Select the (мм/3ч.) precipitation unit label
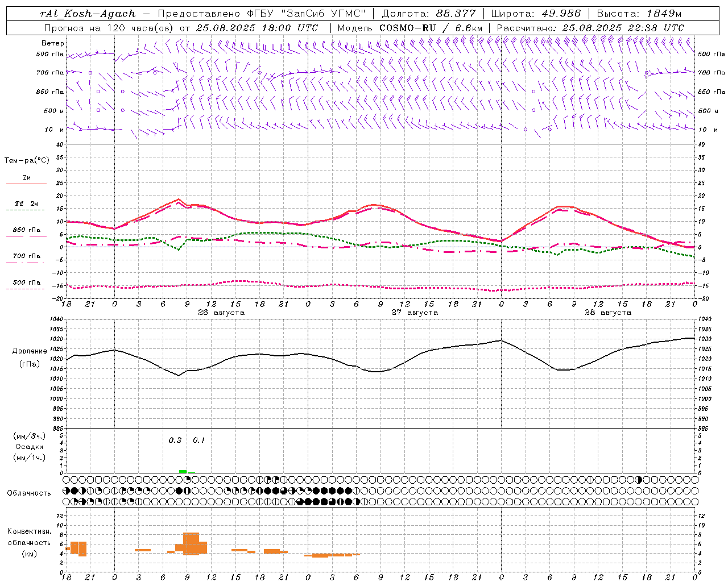Viewport: 728px width, 582px height. pos(30,436)
